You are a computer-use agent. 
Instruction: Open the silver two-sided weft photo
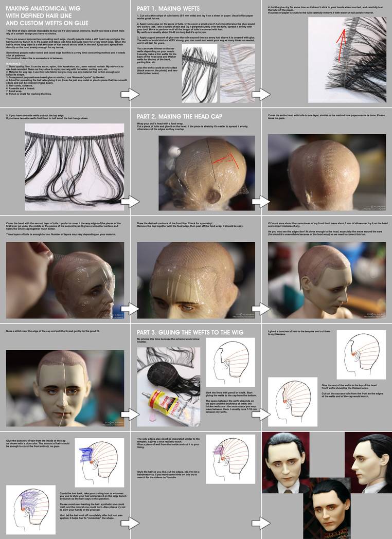pyautogui.click(x=238, y=73)
